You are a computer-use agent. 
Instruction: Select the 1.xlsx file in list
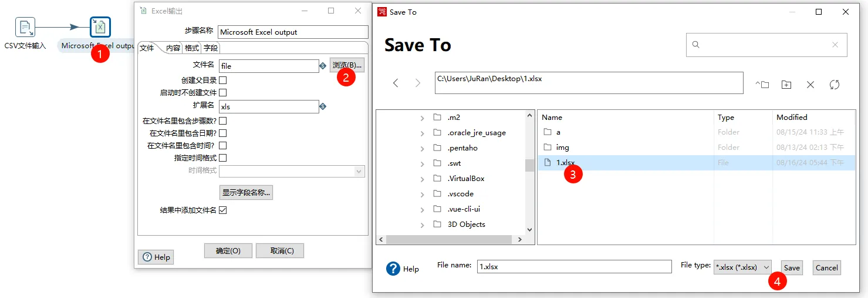(565, 163)
